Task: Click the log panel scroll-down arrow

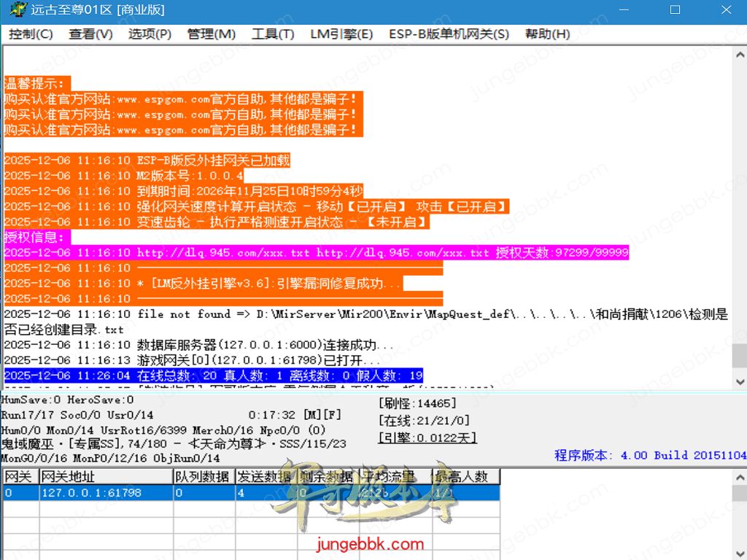Action: (x=739, y=381)
